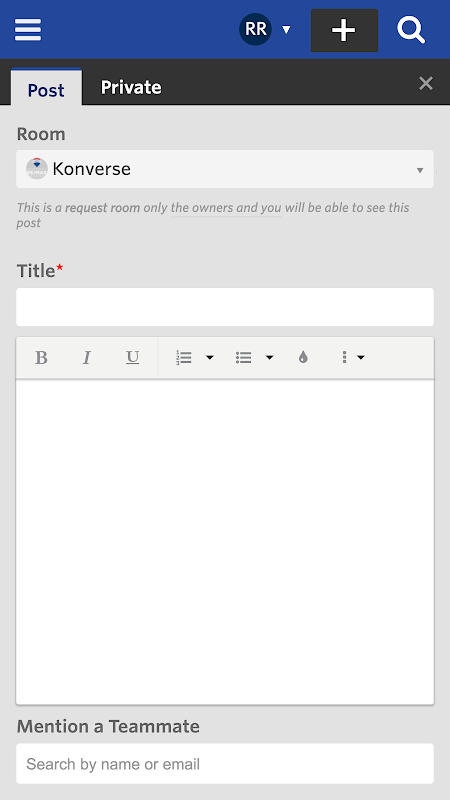Focus the Title input field
This screenshot has height=800, width=450.
coord(225,307)
